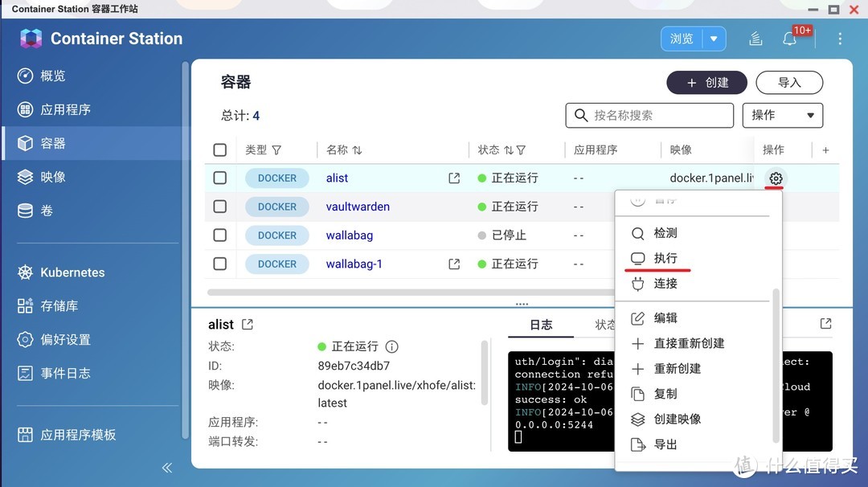868x487 pixels.
Task: Click the gear icon for alist container
Action: 776,178
